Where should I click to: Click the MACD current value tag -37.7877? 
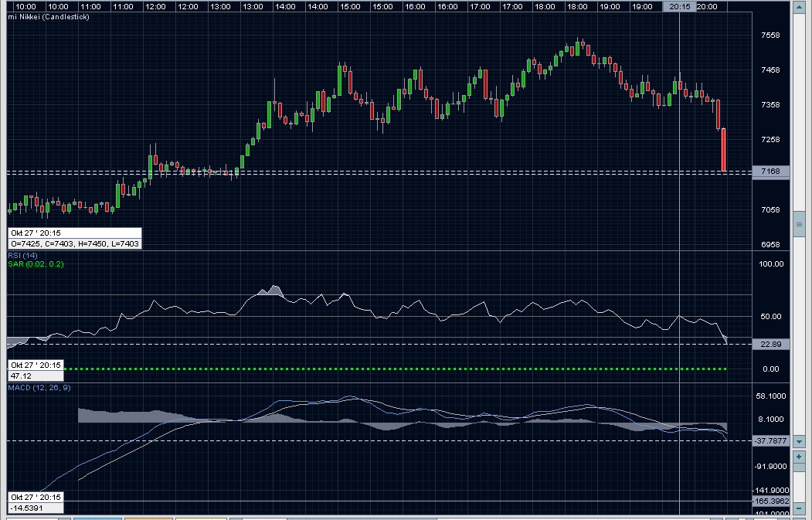click(770, 440)
